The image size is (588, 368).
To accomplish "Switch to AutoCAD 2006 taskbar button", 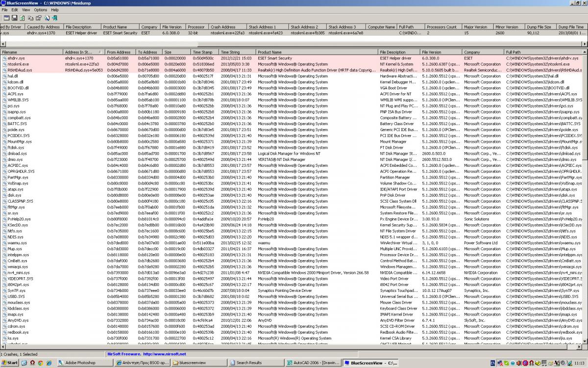I will (x=314, y=363).
